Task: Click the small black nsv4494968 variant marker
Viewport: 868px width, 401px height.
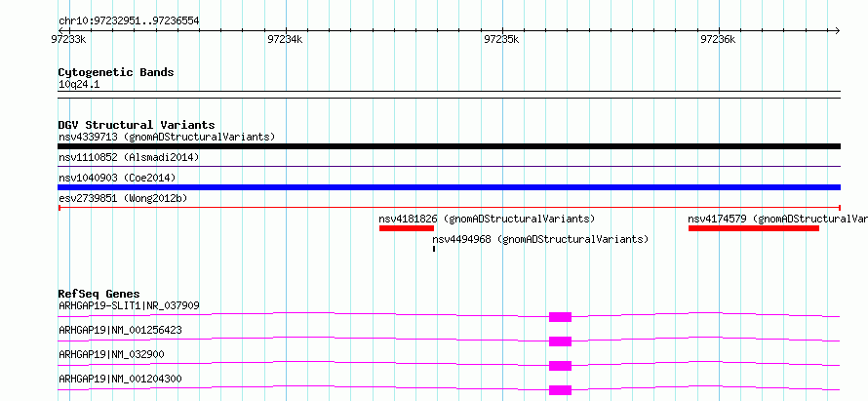Action: 434,249
